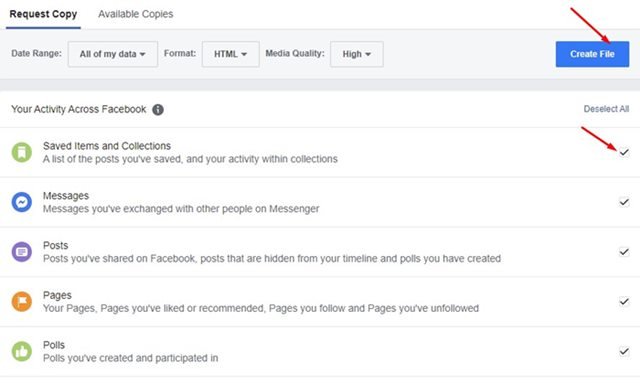Click description starting 'Posts you've shared on Facebook'

pyautogui.click(x=272, y=258)
